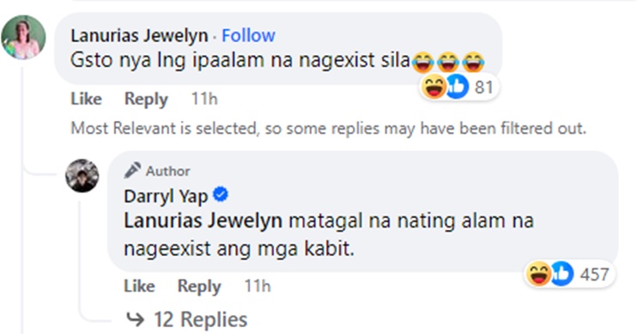View the 457 reactions count
644x334 pixels.
point(594,275)
